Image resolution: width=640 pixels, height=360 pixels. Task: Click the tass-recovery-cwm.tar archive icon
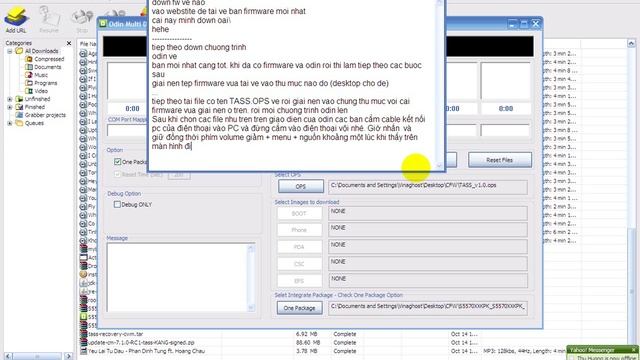[84, 334]
